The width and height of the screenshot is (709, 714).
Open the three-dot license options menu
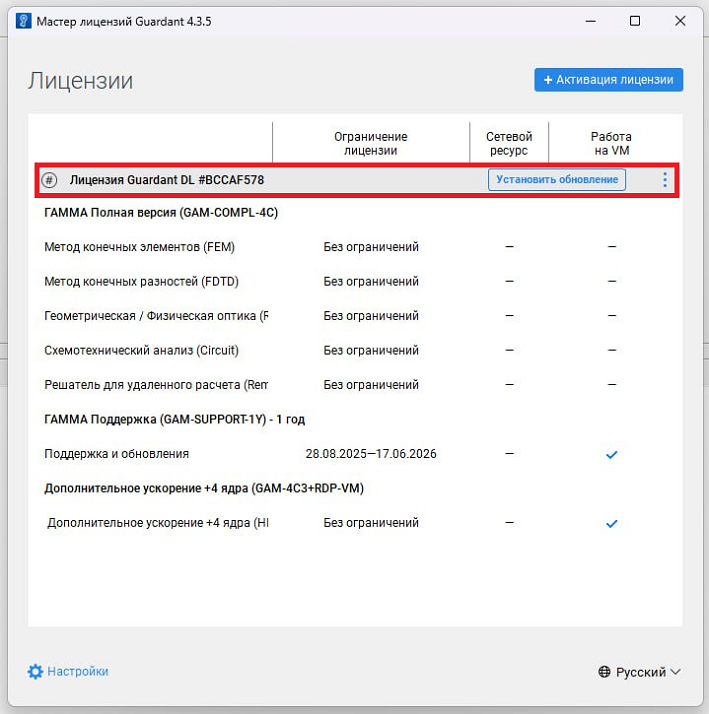tap(665, 180)
